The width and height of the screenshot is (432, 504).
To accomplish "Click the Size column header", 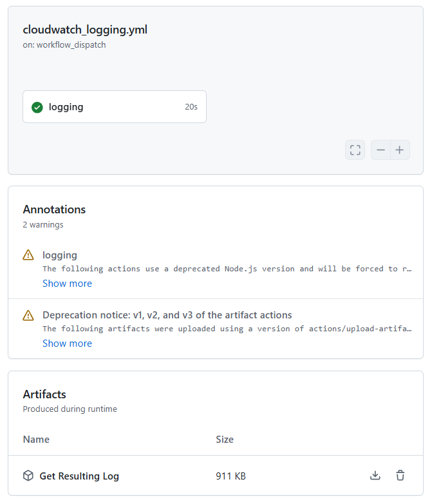I will pyautogui.click(x=225, y=440).
